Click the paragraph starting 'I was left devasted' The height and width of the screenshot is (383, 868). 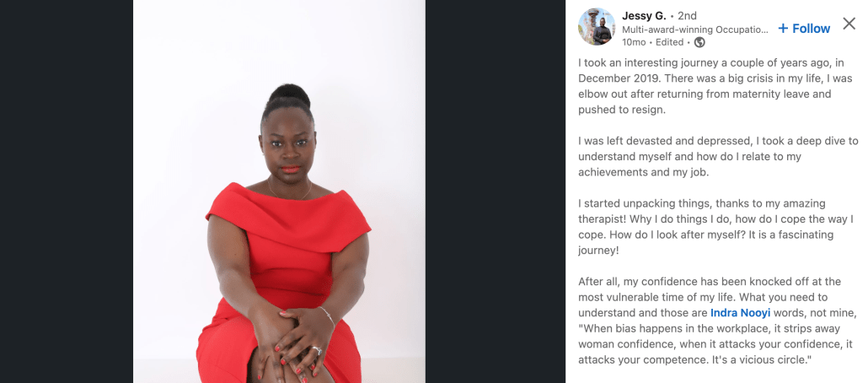click(710, 157)
